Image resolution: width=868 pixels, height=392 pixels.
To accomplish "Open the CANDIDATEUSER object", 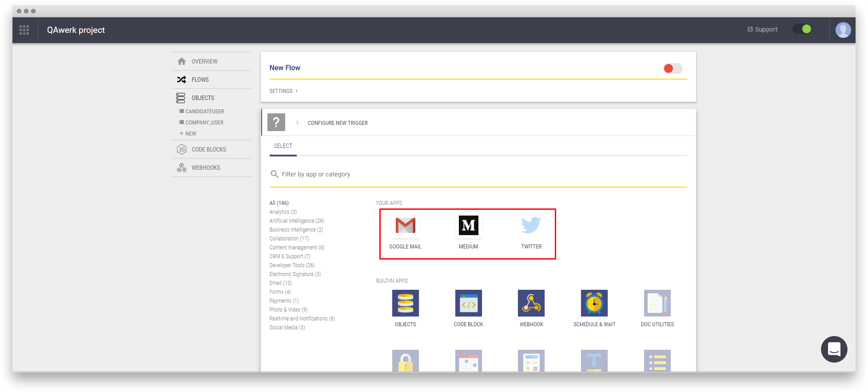I will [x=202, y=112].
